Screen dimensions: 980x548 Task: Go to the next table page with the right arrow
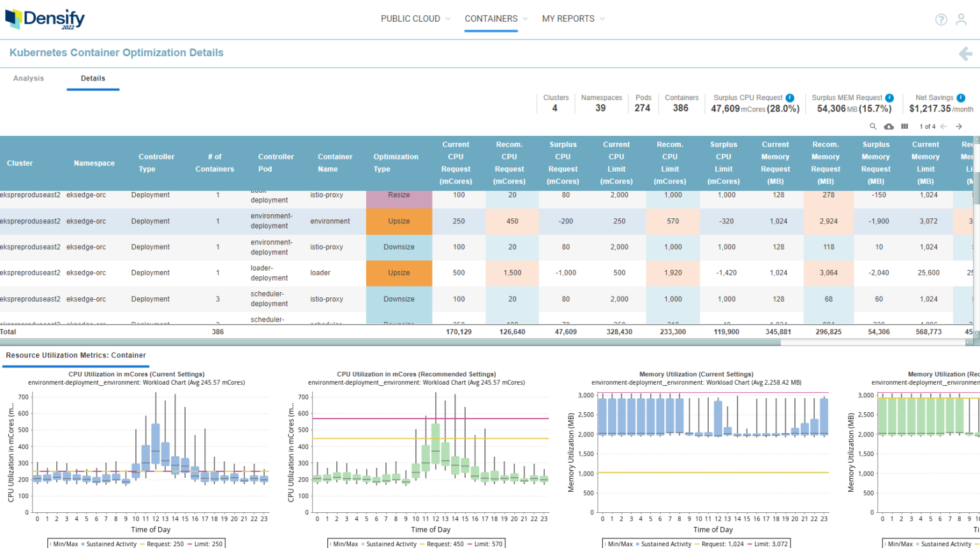(958, 126)
